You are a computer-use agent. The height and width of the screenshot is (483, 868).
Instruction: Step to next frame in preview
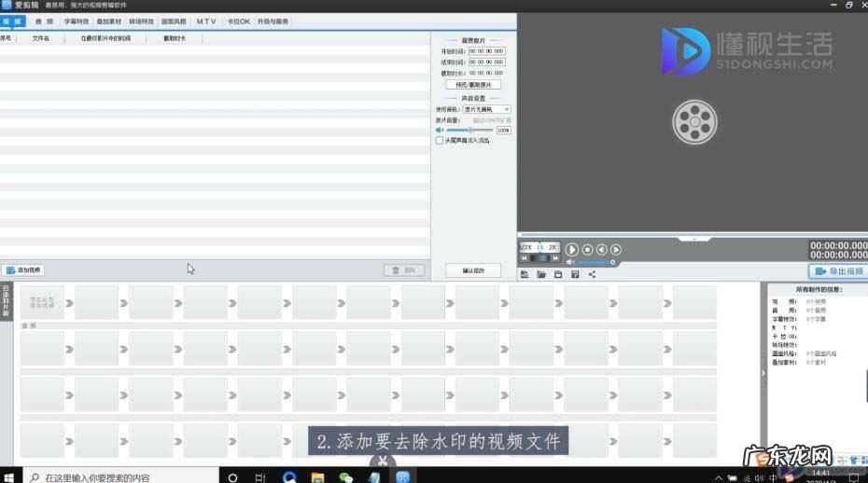pyautogui.click(x=616, y=250)
